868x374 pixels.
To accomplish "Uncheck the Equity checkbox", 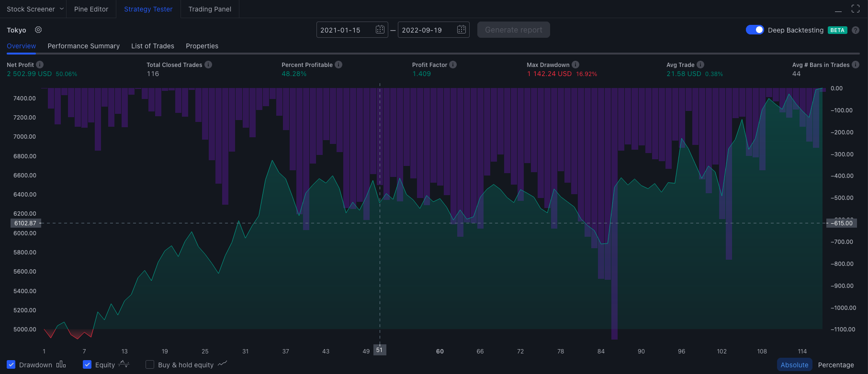I will click(87, 364).
